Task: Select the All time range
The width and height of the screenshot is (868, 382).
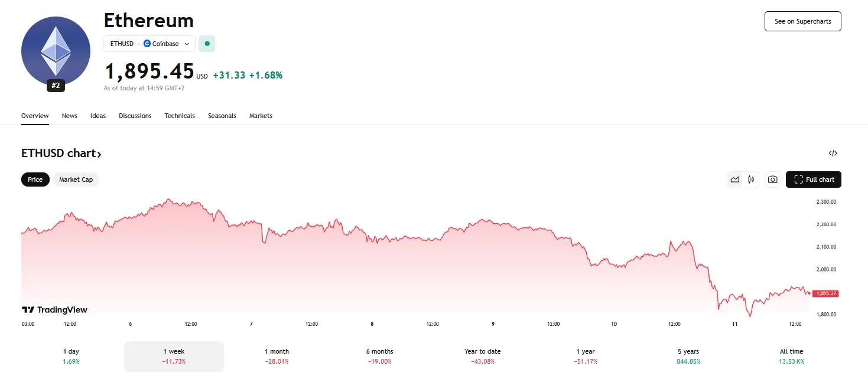Action: click(791, 356)
